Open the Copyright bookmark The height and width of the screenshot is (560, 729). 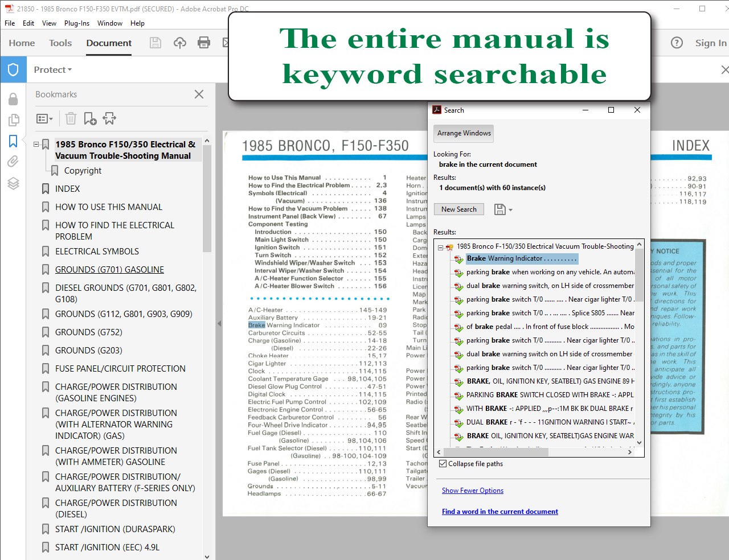(x=83, y=171)
